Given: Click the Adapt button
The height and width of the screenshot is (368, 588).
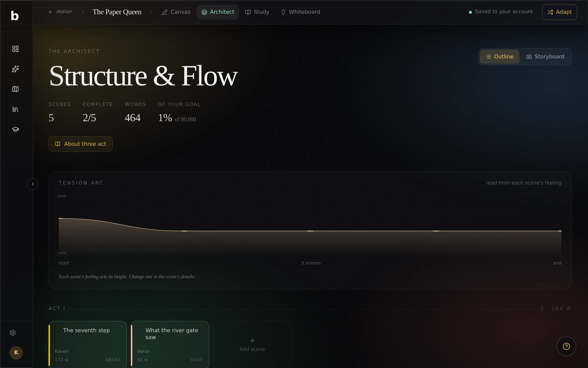Looking at the screenshot, I should pos(559,12).
